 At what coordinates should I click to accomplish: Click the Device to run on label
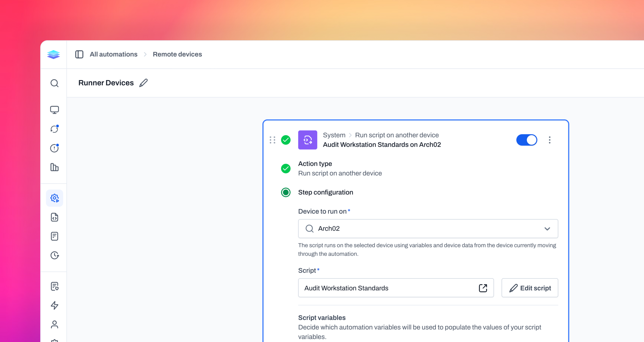click(322, 212)
